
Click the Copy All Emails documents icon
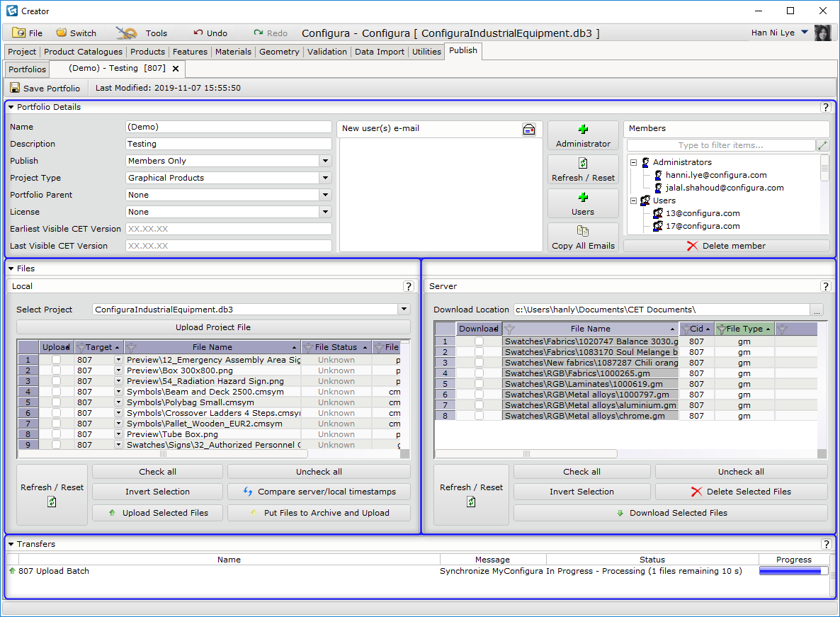[583, 231]
